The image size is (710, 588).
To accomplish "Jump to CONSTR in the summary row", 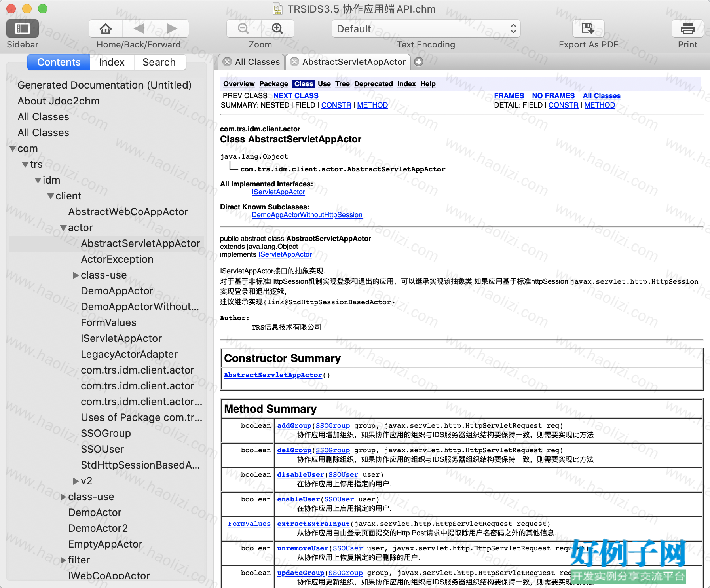I will (336, 105).
